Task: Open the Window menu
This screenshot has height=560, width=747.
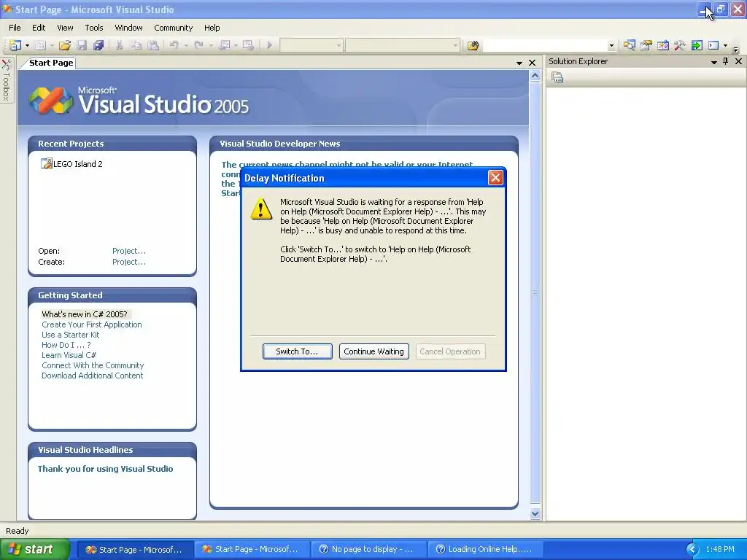Action: (128, 28)
